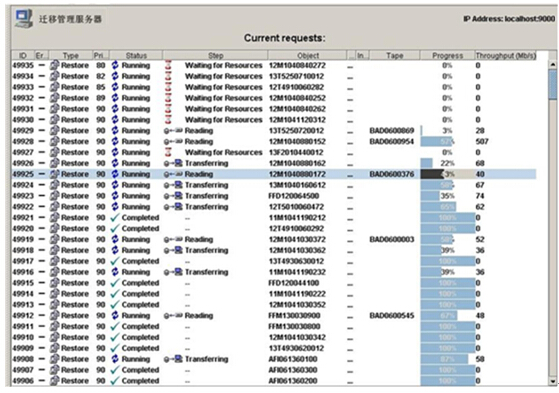Select object FFM130030900
This screenshot has width=559, height=393.
coord(294,316)
